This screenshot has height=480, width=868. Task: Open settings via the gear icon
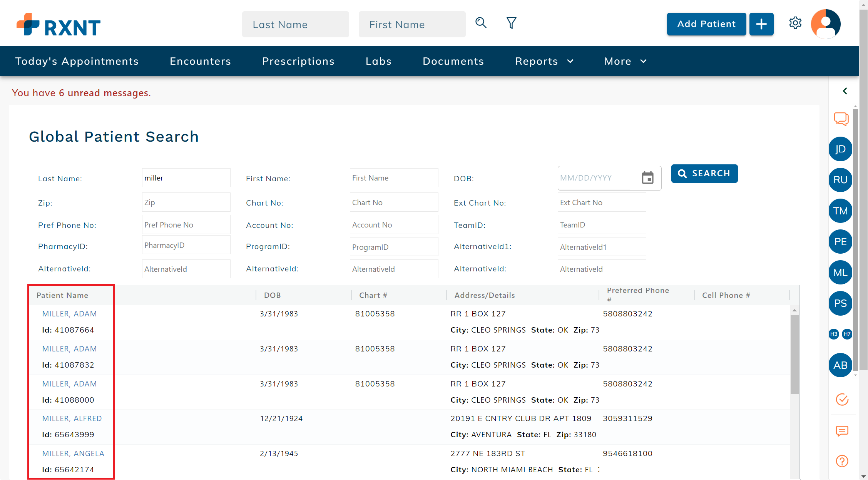795,23
